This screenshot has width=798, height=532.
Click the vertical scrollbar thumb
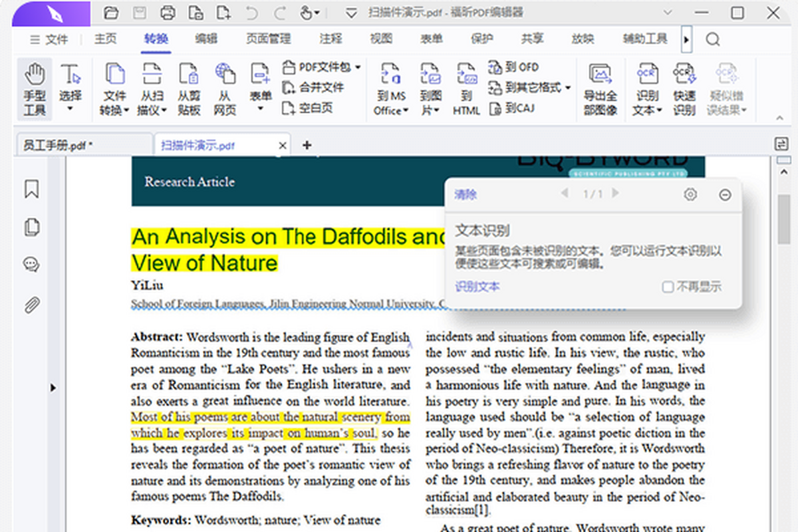[784, 220]
